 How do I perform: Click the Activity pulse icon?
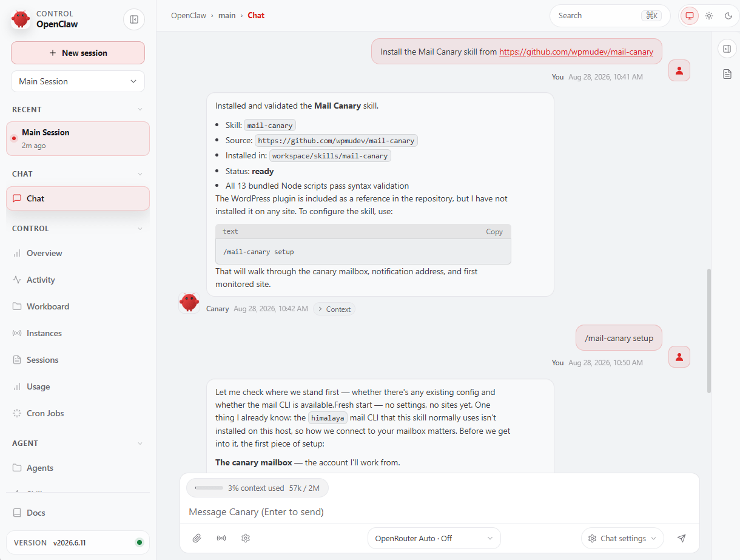pos(17,280)
